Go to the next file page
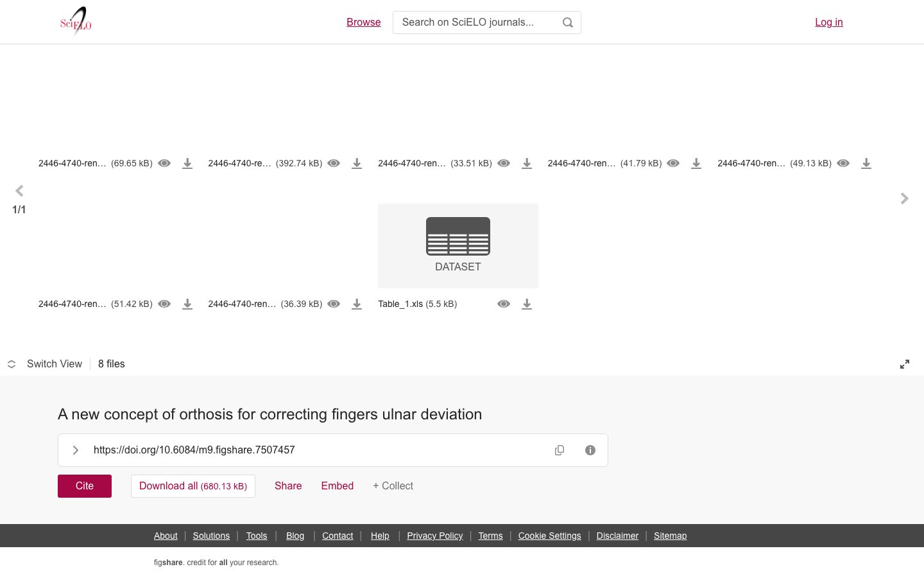The height and width of the screenshot is (578, 924). [905, 198]
